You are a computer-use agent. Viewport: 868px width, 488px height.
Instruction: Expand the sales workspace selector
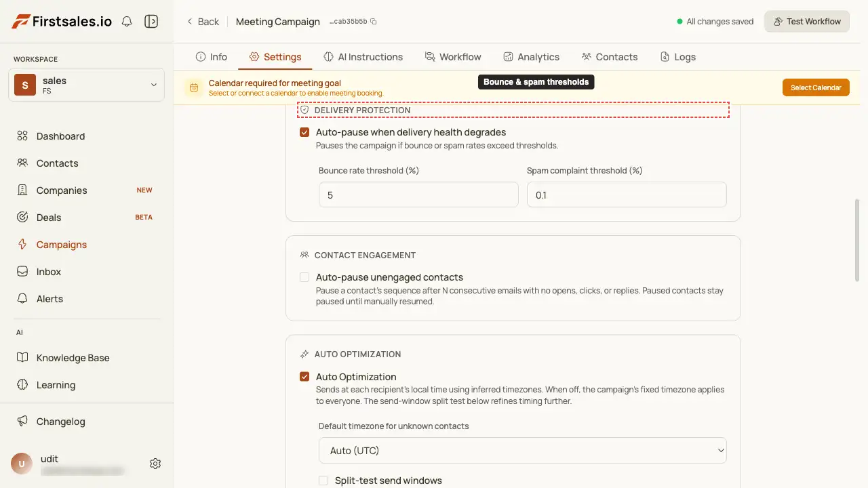pos(86,85)
